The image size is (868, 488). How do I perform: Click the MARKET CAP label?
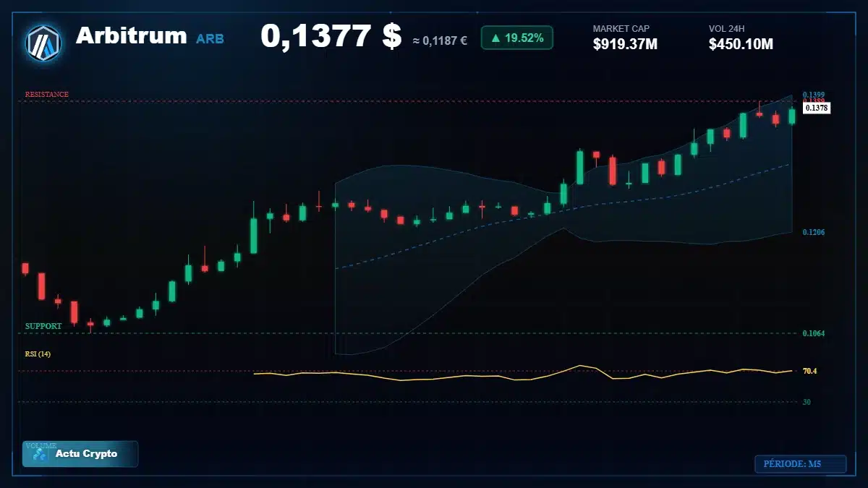coord(621,29)
